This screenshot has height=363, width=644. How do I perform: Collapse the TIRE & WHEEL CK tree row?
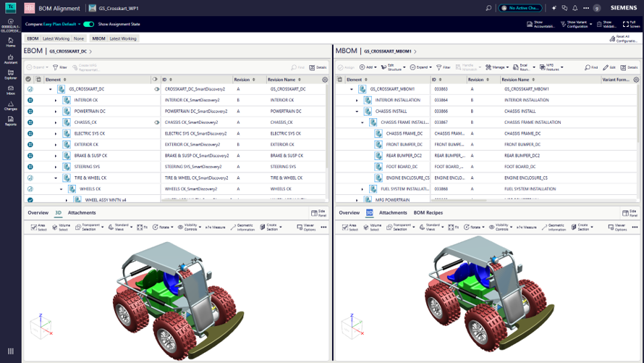[x=56, y=178]
